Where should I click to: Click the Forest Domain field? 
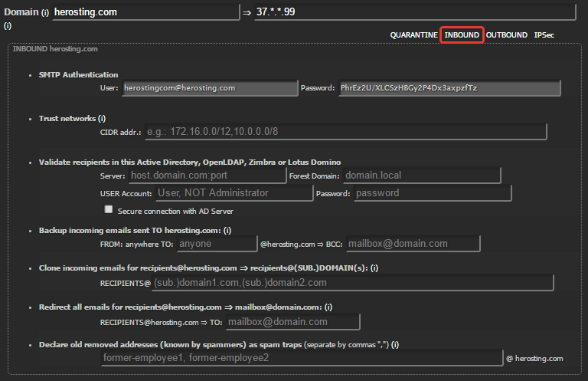(422, 176)
